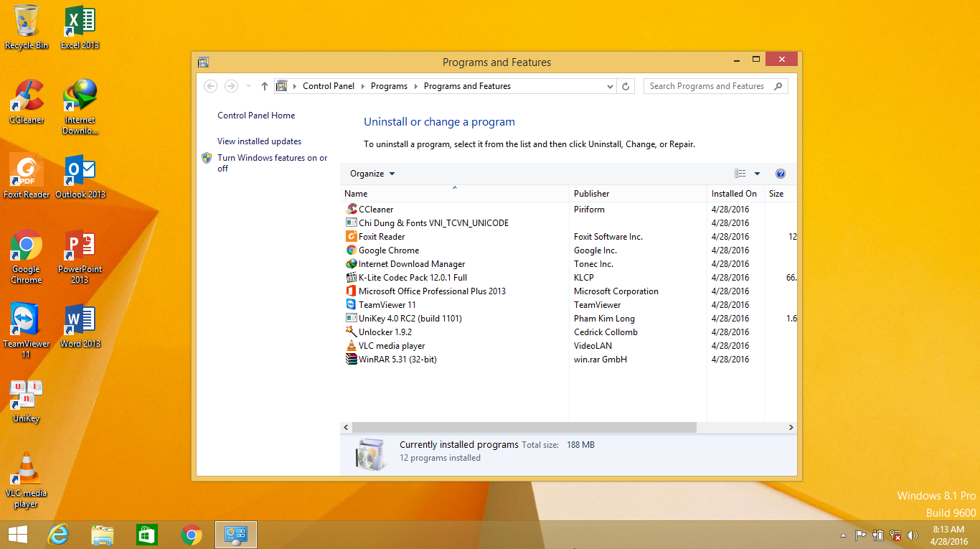Image resolution: width=980 pixels, height=549 pixels.
Task: Open Turn Windows features on or off
Action: pos(273,163)
